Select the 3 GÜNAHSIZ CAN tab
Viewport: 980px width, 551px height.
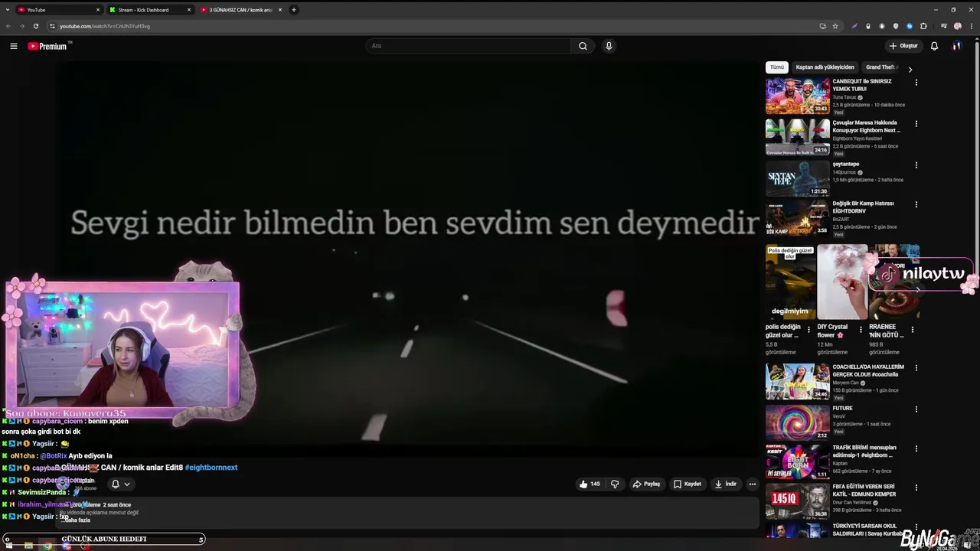point(241,10)
